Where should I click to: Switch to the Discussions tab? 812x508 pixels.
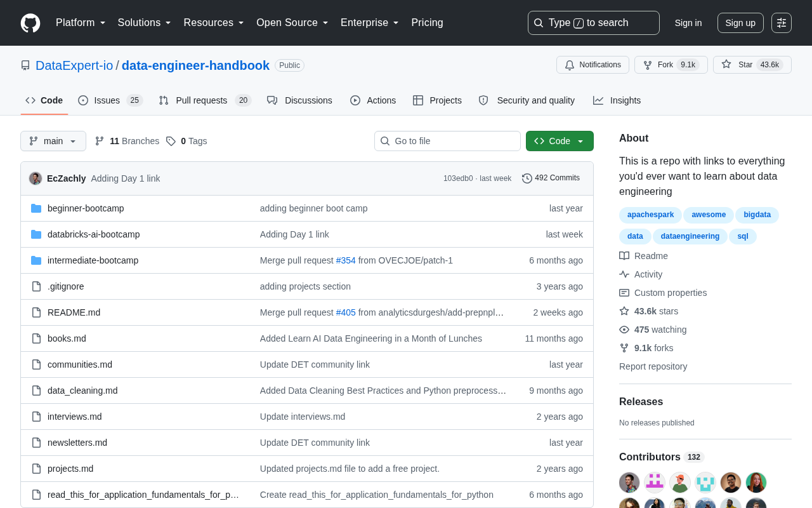299,100
